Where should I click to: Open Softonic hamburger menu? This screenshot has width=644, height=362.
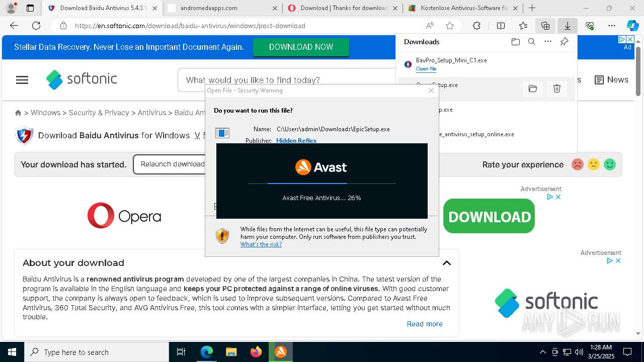coord(22,80)
